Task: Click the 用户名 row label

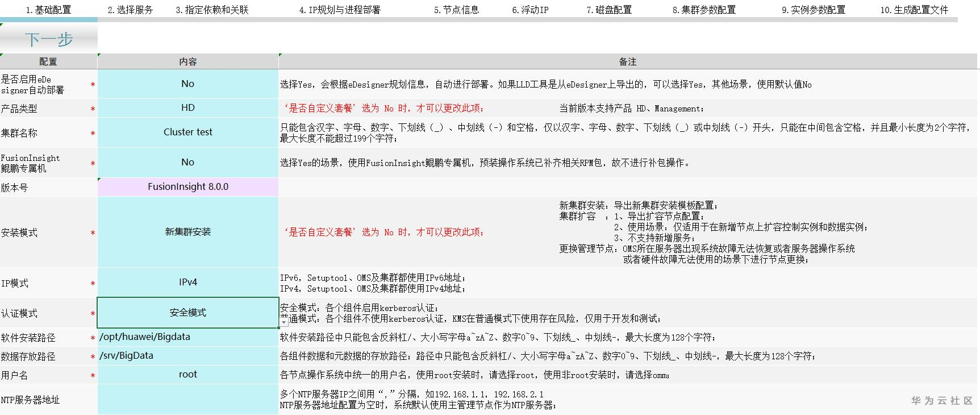Action: point(14,375)
